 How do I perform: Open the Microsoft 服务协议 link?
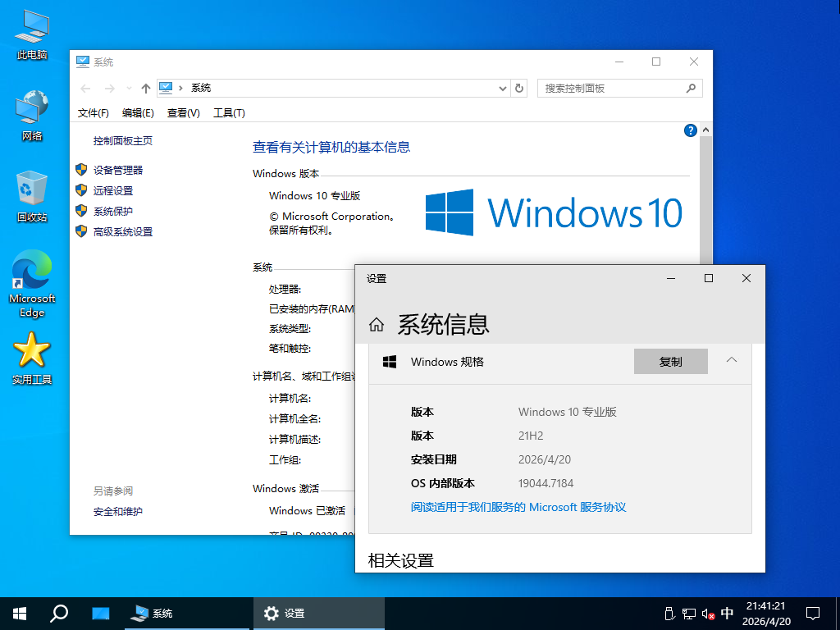518,507
